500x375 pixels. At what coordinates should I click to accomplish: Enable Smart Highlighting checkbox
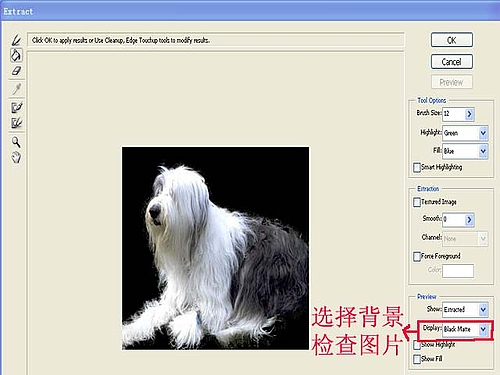coord(417,167)
